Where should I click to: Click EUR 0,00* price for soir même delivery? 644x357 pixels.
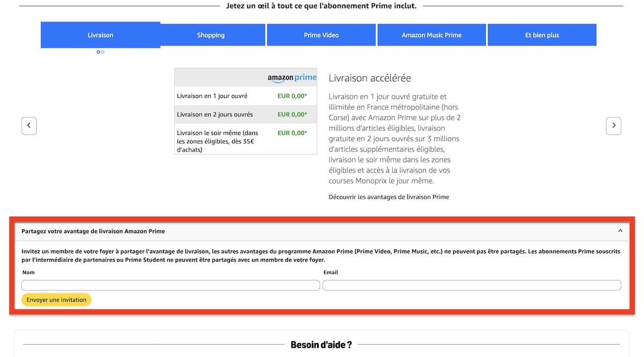[292, 133]
